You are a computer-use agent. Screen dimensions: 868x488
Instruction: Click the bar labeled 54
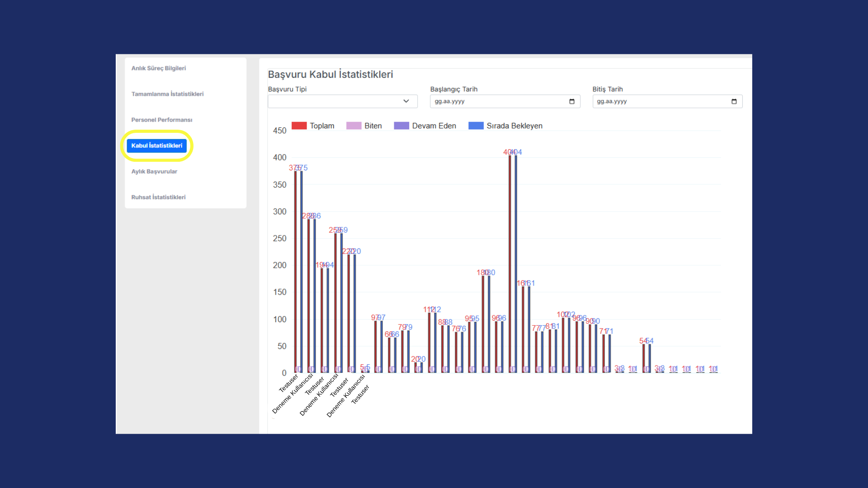click(x=644, y=358)
